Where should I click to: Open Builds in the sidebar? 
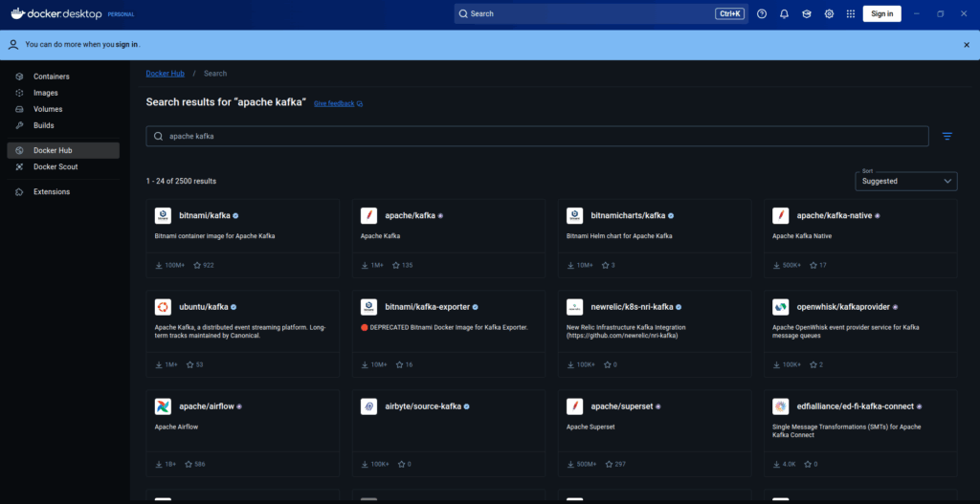point(63,125)
